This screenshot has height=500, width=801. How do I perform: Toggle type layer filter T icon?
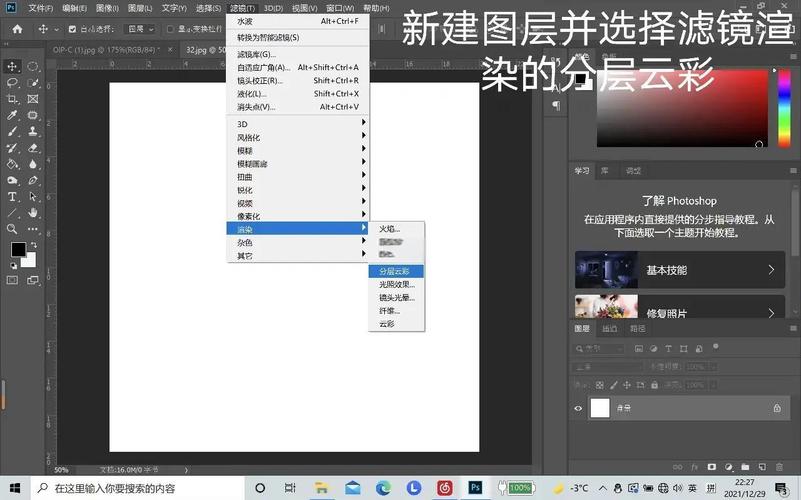pyautogui.click(x=669, y=349)
